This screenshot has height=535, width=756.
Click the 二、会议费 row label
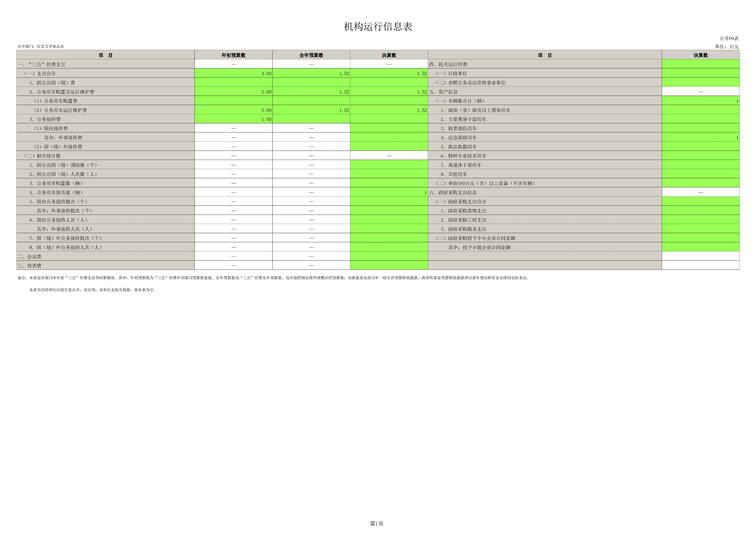[x=30, y=257]
